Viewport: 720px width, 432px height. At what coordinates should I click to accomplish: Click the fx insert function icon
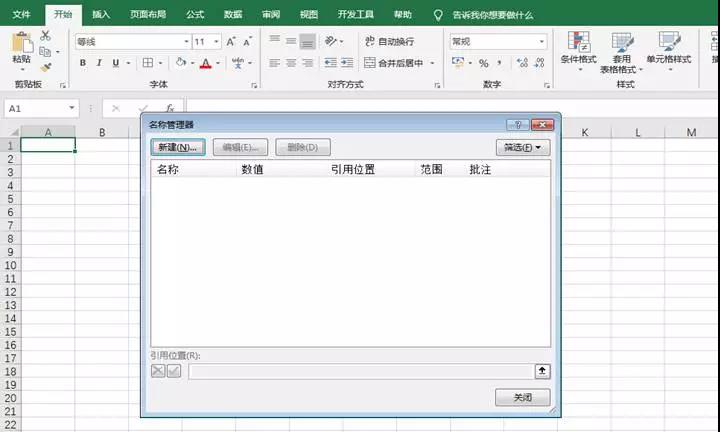tap(170, 108)
